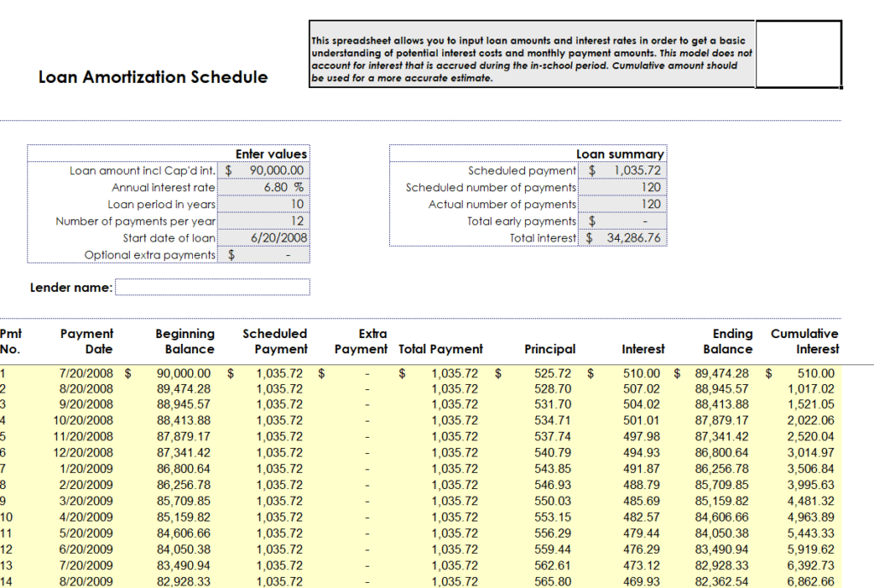Select total interest value 34,286.76
The image size is (874, 588).
[622, 237]
